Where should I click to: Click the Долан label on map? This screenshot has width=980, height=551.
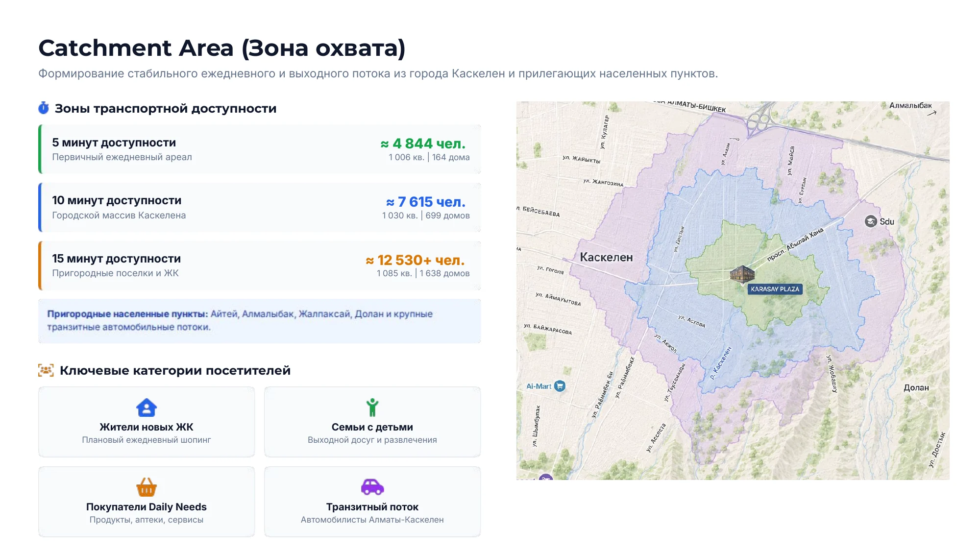(916, 387)
